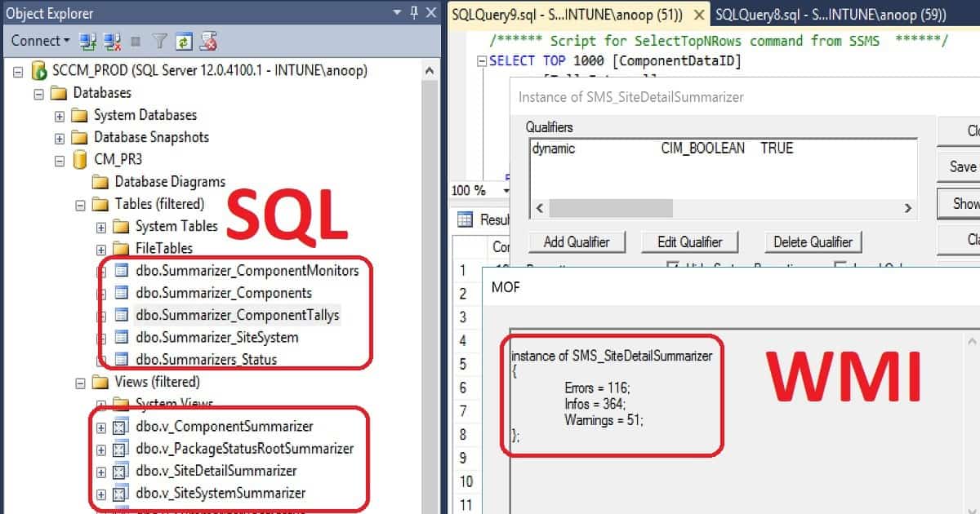Screen dimensions: 980x514
Task: Expand the System Databases node
Action: pos(60,116)
